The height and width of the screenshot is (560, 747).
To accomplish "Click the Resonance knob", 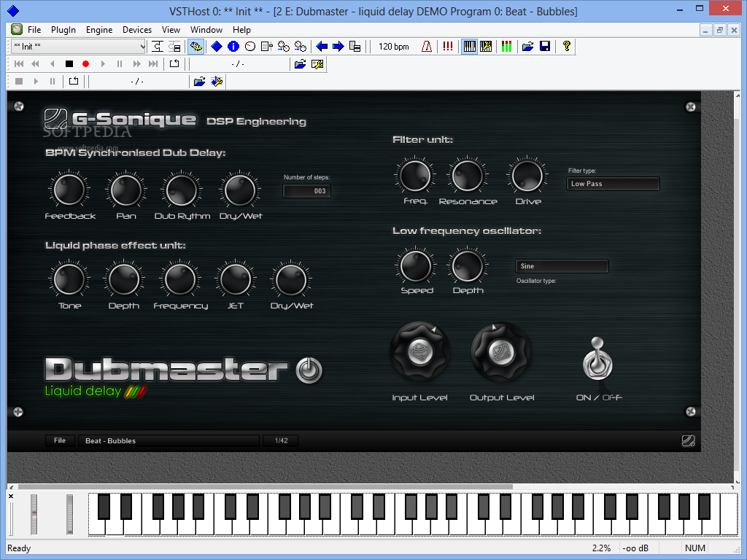I will click(468, 175).
